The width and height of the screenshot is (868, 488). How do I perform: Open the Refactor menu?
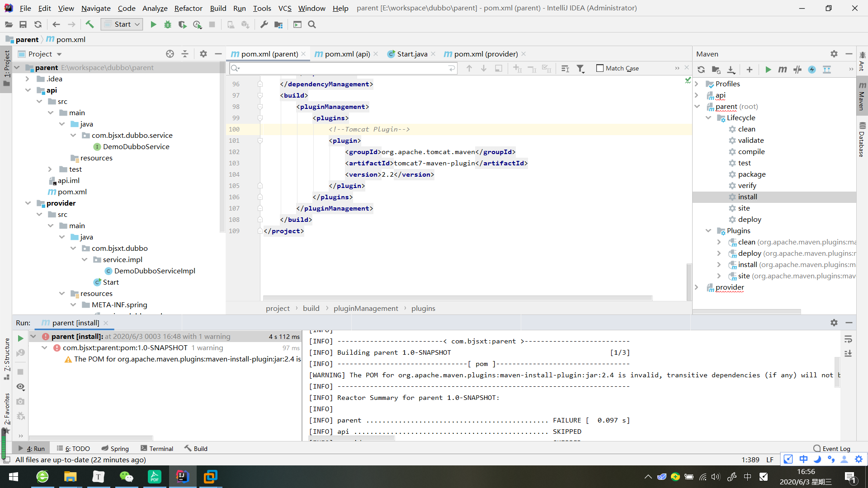tap(188, 8)
